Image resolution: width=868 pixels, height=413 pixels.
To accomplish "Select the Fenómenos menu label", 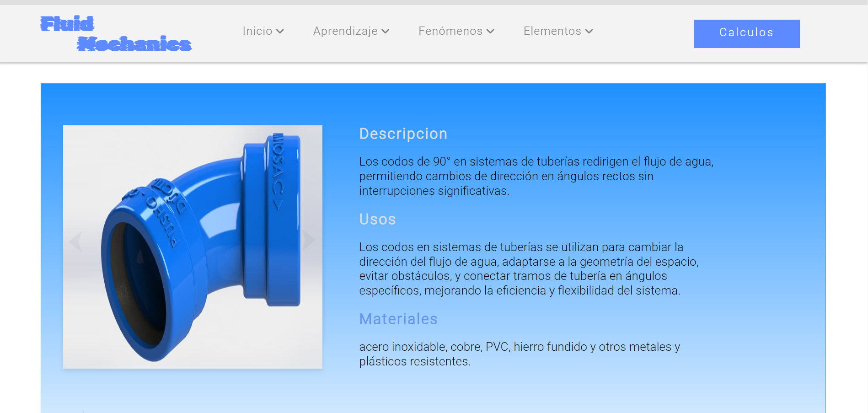I will [450, 31].
